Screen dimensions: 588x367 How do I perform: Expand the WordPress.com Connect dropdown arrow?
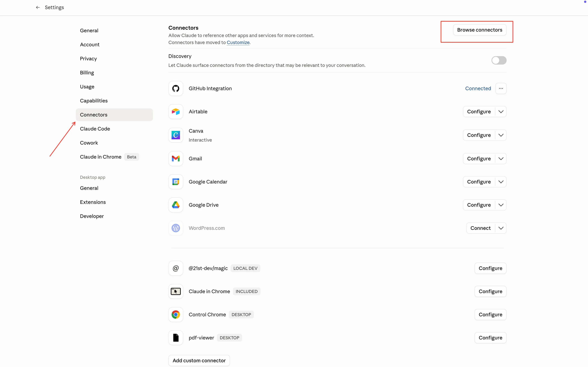(x=501, y=228)
